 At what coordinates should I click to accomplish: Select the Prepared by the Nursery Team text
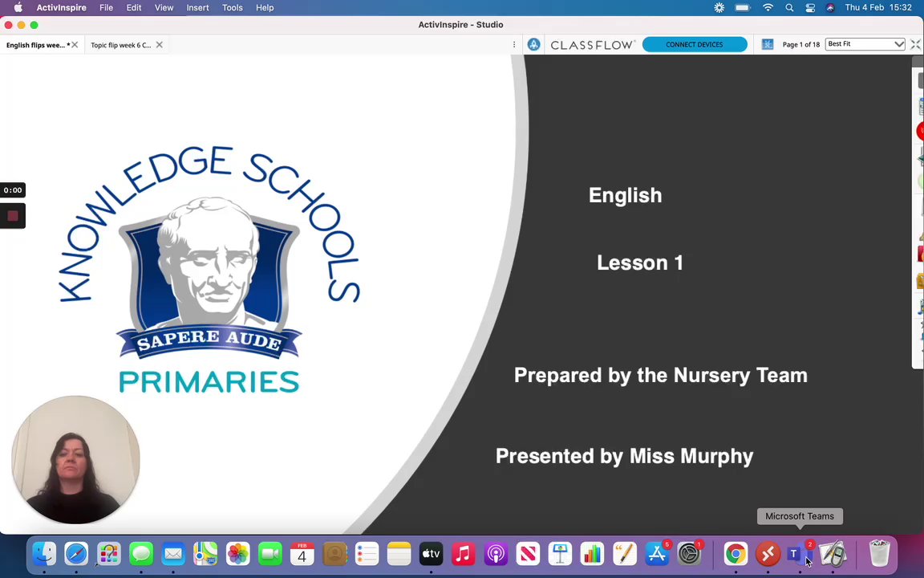point(661,375)
